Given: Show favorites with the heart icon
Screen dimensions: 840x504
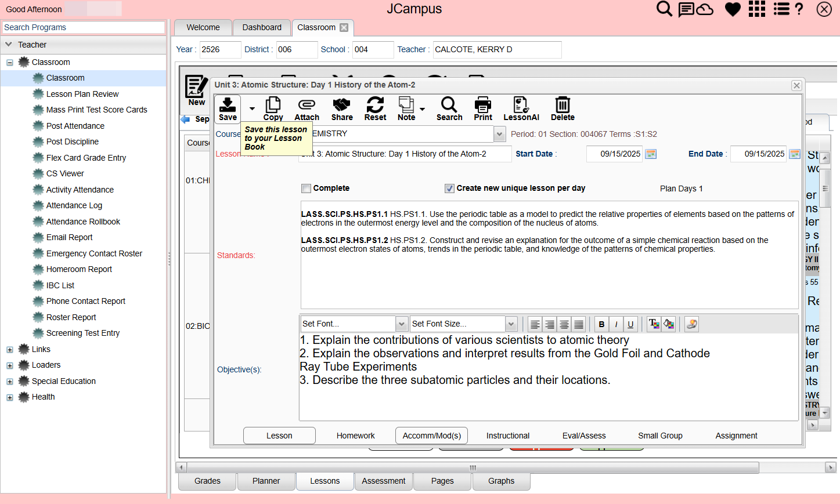Looking at the screenshot, I should (733, 9).
